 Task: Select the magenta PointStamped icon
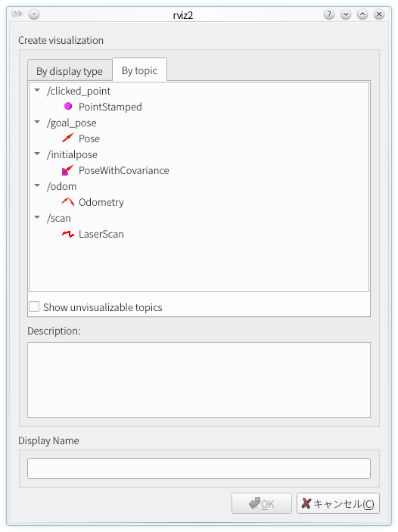point(68,107)
